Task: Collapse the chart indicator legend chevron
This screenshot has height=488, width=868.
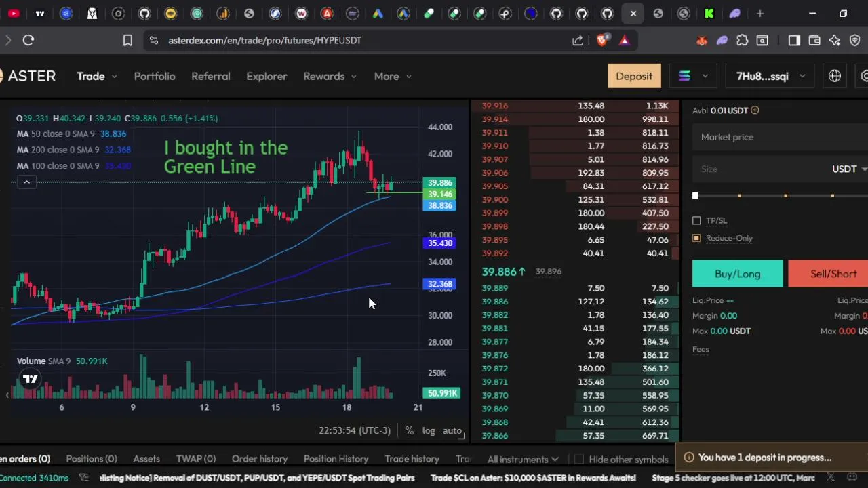Action: coord(26,182)
